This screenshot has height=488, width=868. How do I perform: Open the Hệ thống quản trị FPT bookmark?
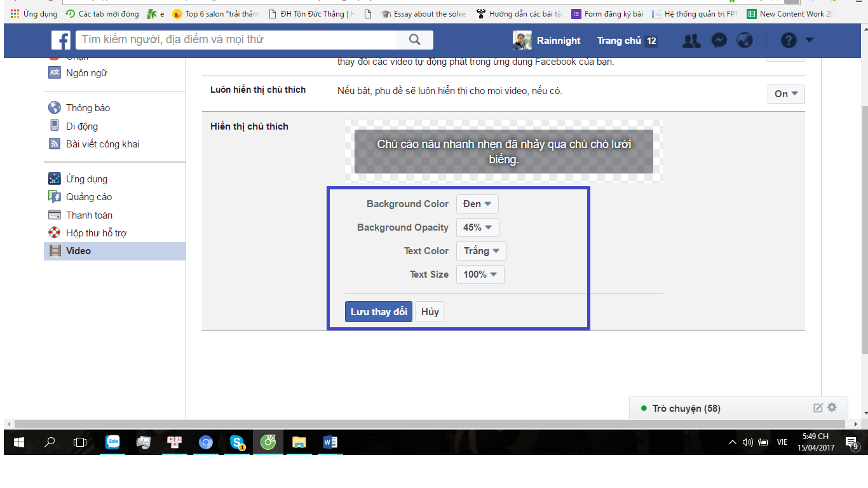(x=695, y=13)
